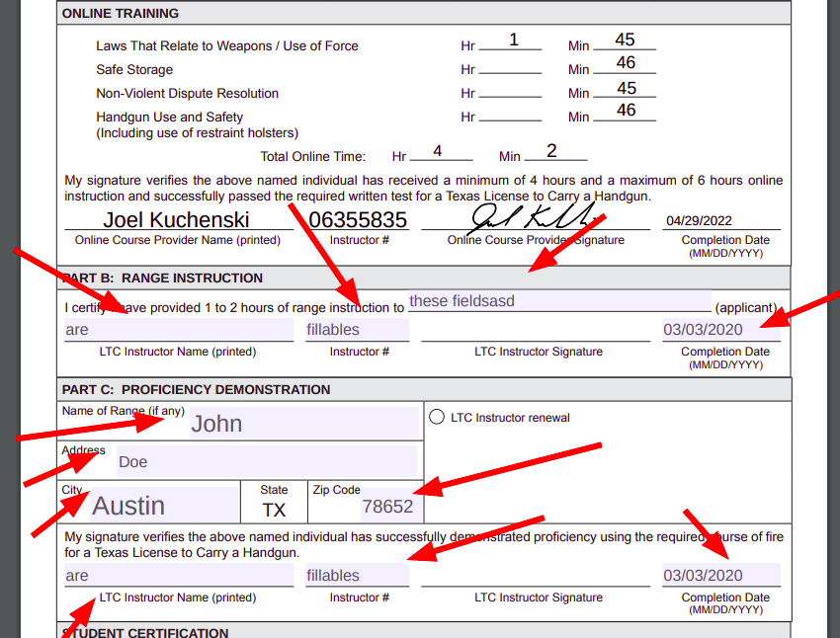Focus the Address field containing Doe
840x638 pixels.
point(267,461)
